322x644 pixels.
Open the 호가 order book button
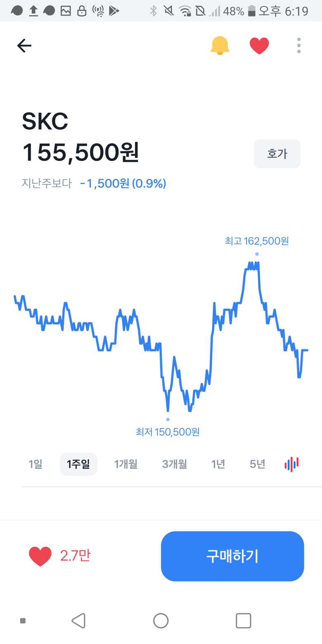(277, 154)
